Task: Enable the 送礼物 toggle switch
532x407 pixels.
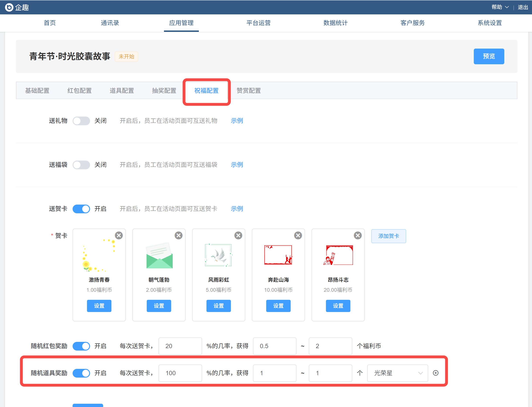Action: (x=81, y=121)
